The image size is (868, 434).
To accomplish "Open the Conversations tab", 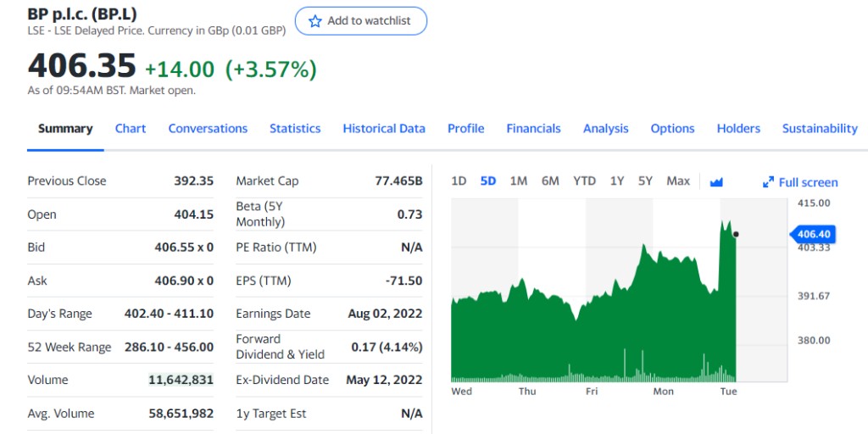I will click(208, 129).
